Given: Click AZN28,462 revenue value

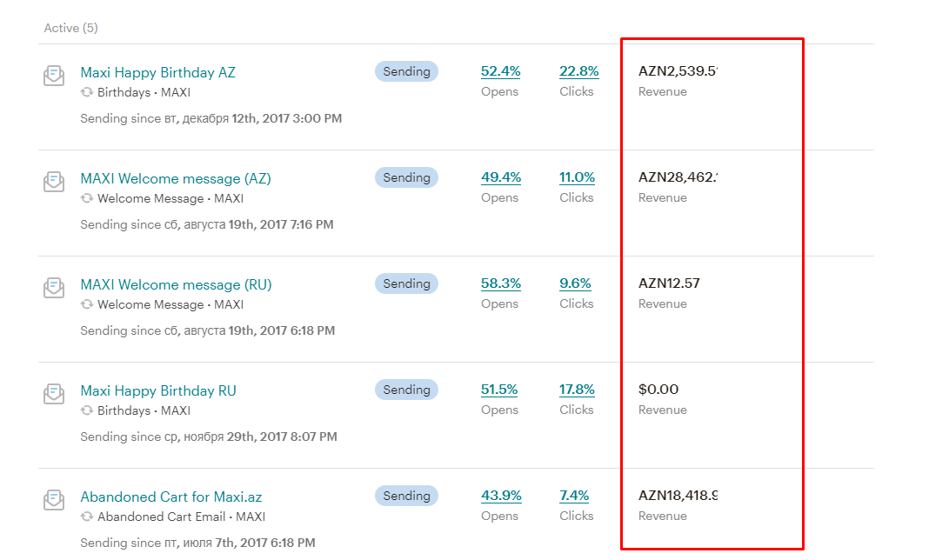Looking at the screenshot, I should click(678, 177).
